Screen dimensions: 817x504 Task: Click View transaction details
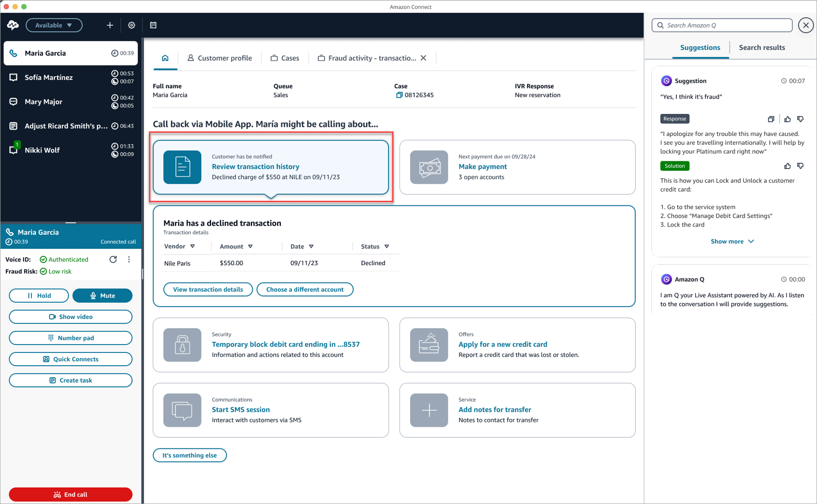point(208,289)
